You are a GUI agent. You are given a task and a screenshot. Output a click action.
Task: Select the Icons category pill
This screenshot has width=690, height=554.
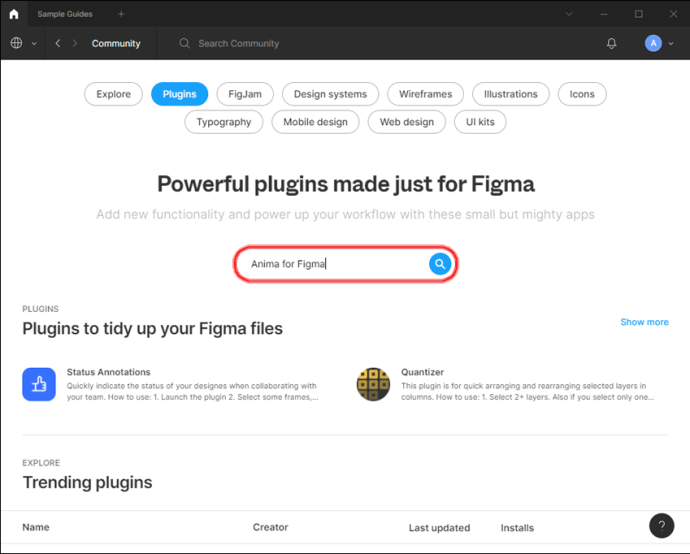[582, 94]
